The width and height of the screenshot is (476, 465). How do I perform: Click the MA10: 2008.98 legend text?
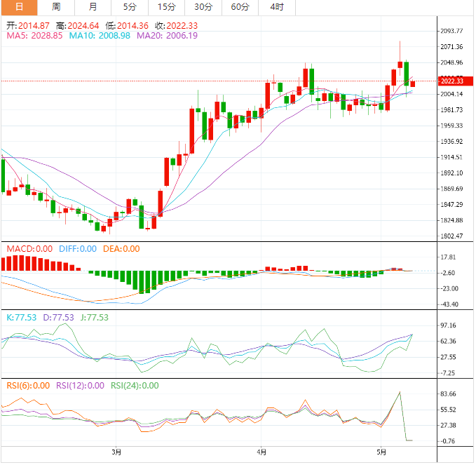100,36
